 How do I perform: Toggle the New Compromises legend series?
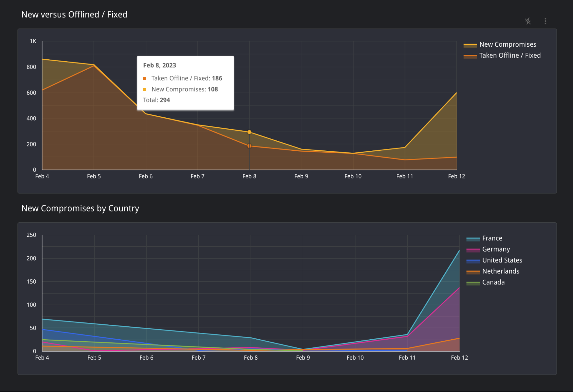[507, 44]
